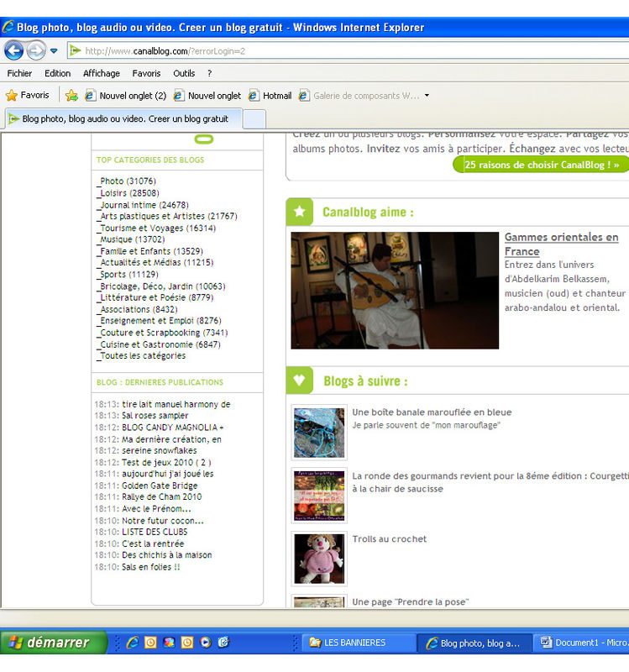Open the Nouvel onglet (2) favorite

[x=125, y=96]
